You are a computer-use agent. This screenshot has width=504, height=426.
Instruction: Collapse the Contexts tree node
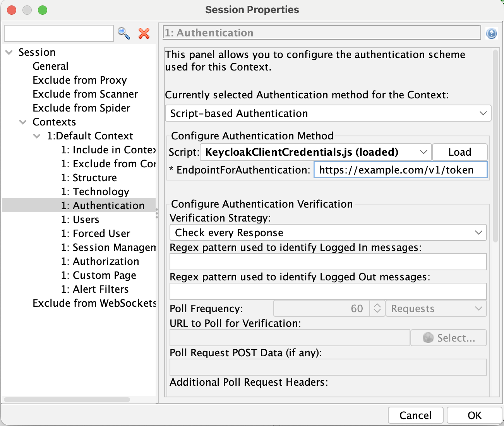tap(23, 122)
